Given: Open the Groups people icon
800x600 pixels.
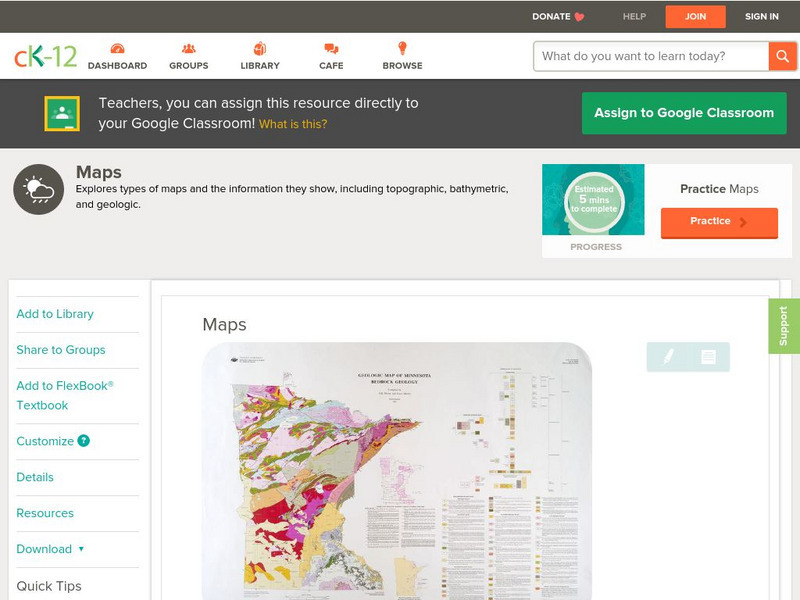Looking at the screenshot, I should pyautogui.click(x=188, y=48).
